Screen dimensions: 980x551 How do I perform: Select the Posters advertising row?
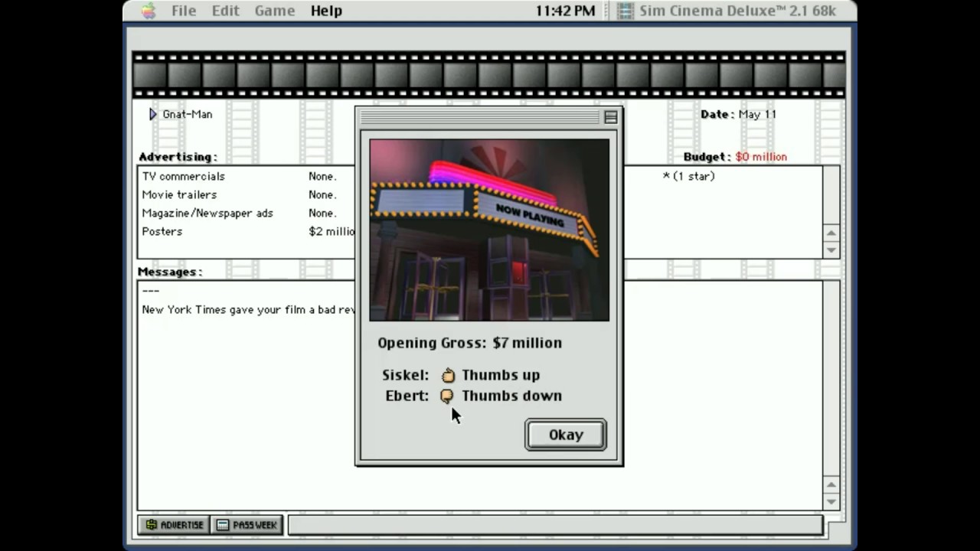tap(247, 231)
